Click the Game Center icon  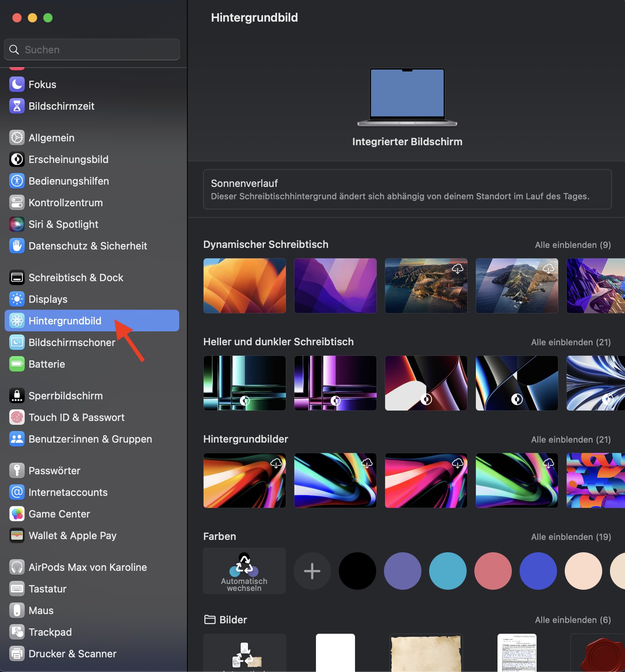[17, 514]
